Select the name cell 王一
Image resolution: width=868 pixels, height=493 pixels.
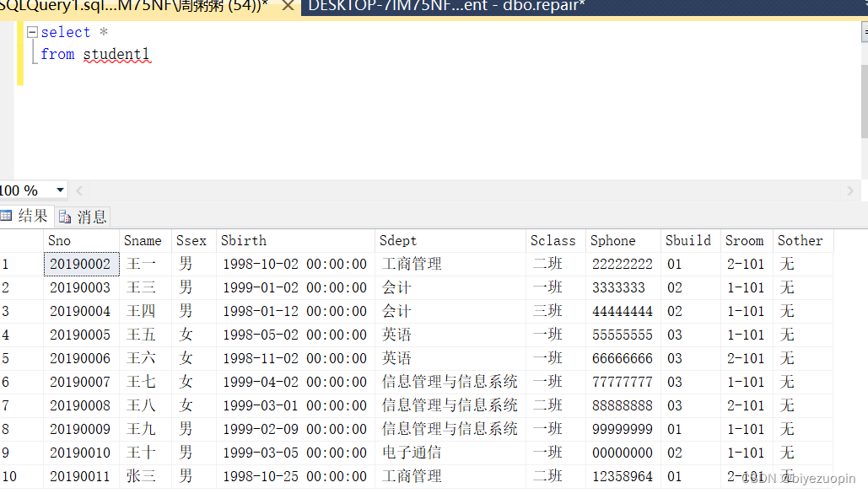point(146,264)
